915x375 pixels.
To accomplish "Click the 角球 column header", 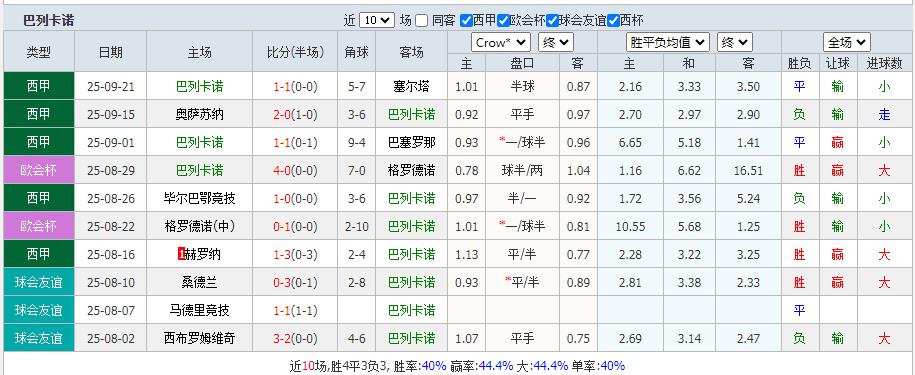I will (357, 52).
